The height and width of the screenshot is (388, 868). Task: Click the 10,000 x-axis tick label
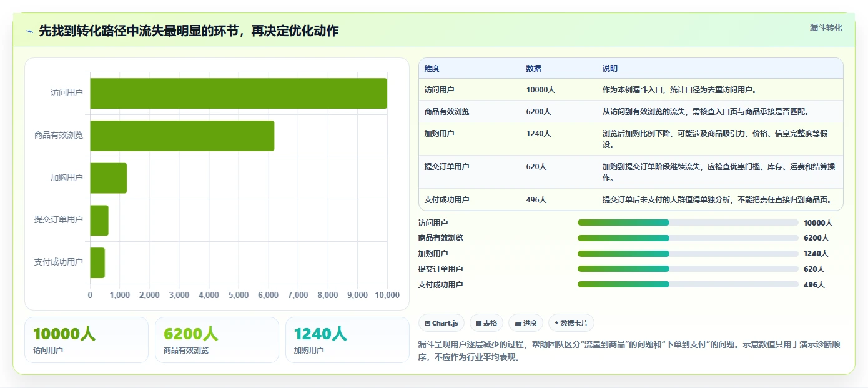coord(387,296)
